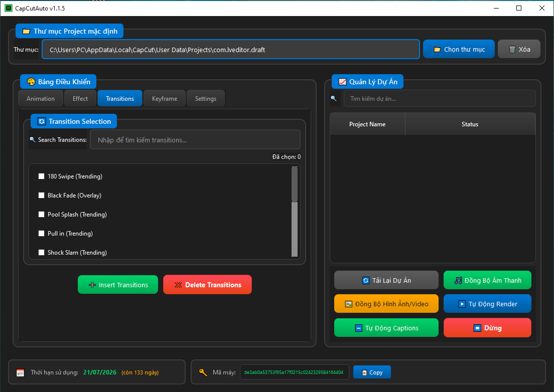
Task: Focus the Thư mục path input field
Action: pos(231,49)
